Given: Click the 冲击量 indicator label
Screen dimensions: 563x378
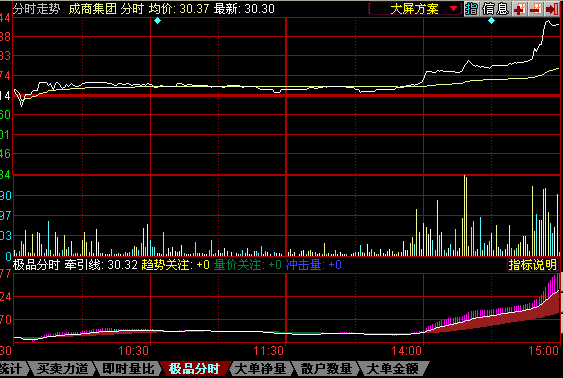Looking at the screenshot, I should tap(303, 265).
